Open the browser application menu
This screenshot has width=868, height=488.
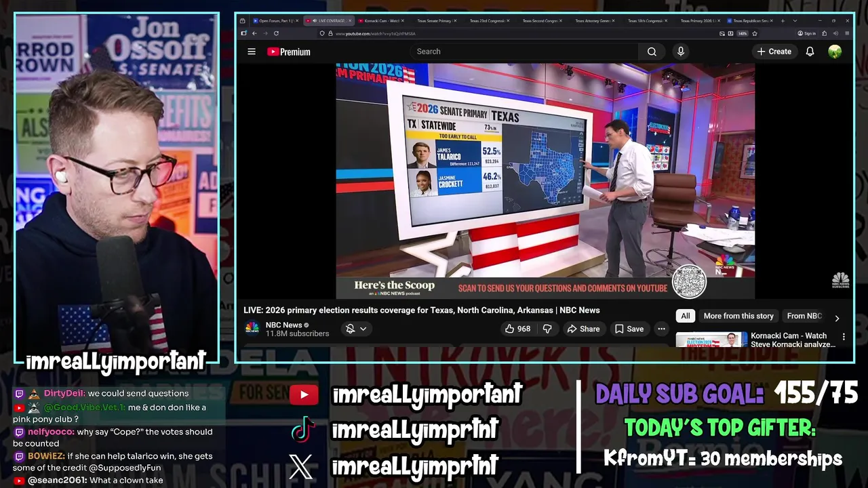pyautogui.click(x=847, y=33)
